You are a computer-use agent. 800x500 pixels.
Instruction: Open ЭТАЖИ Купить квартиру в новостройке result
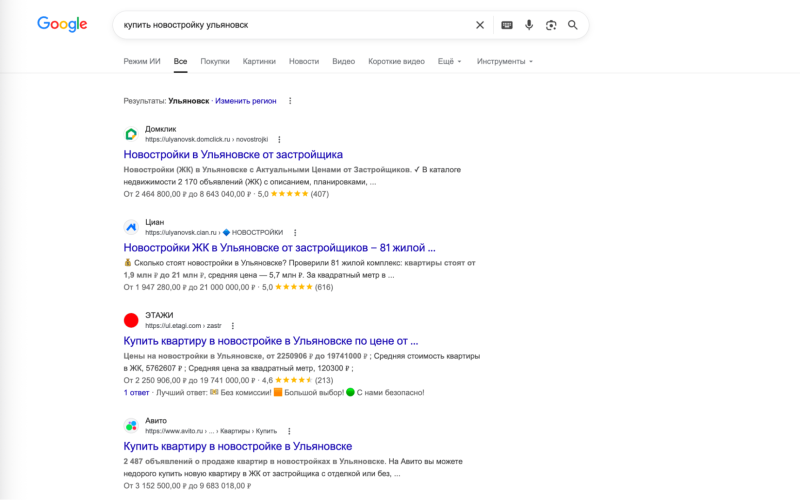[x=271, y=341]
